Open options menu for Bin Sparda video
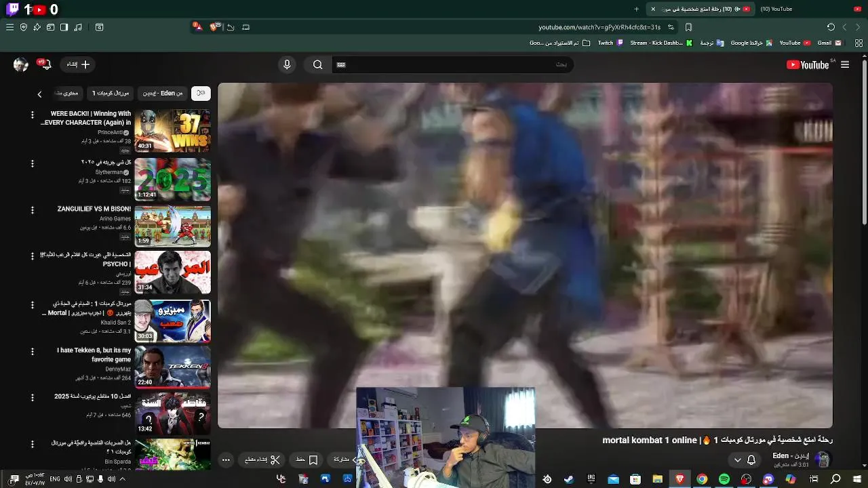868x488 pixels. 32,444
